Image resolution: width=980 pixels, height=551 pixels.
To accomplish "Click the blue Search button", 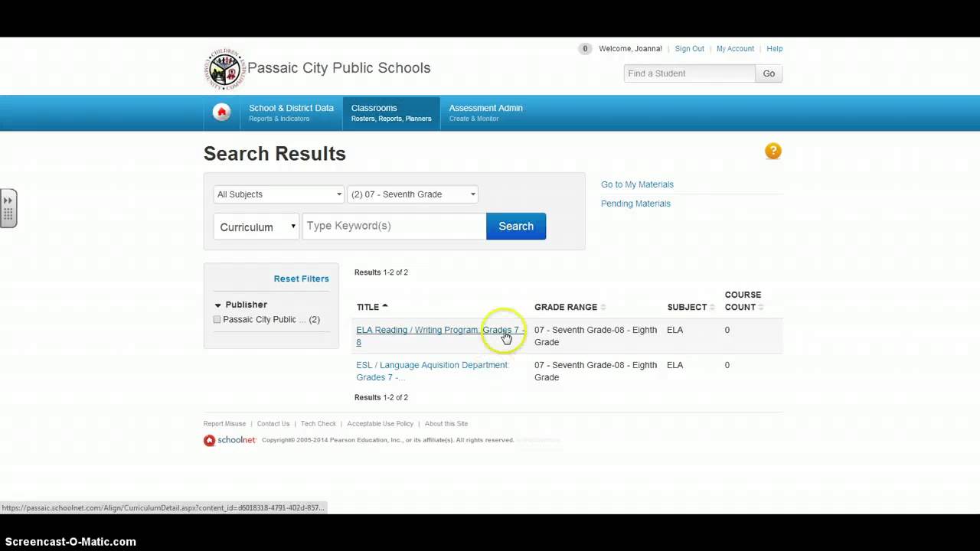I will [x=516, y=227].
